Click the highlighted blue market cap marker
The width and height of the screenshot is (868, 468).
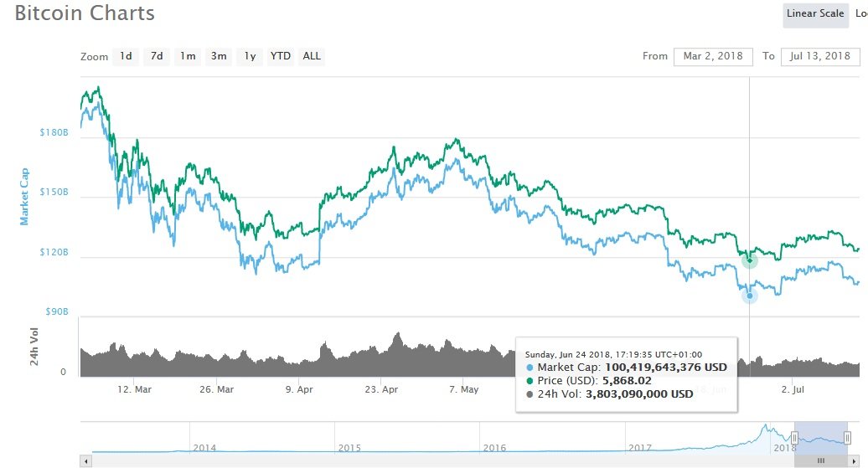click(750, 296)
